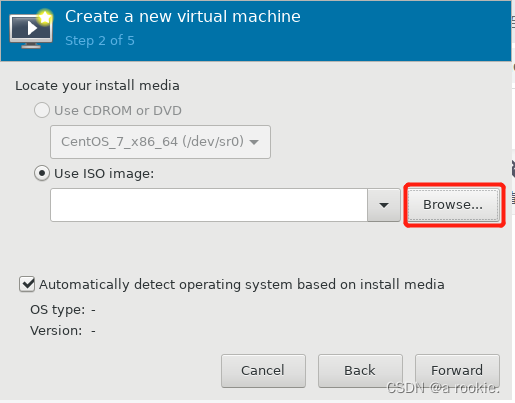Toggle automatic operating system detection checkbox

point(27,284)
